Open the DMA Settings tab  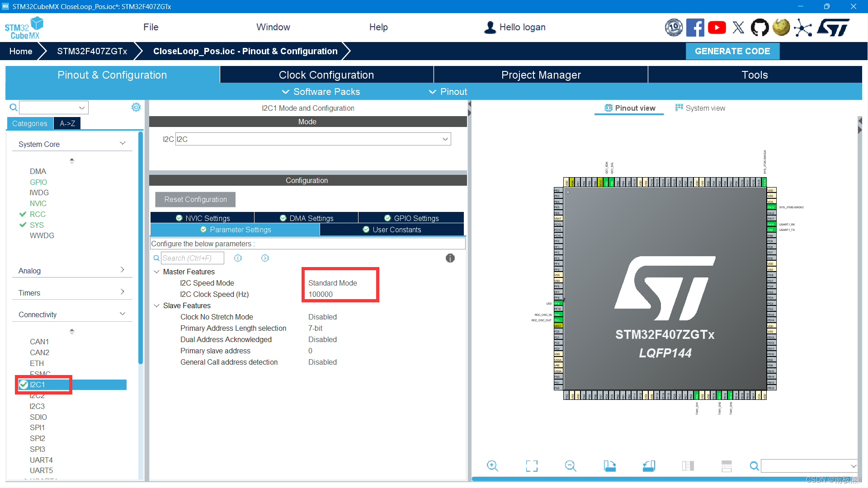306,218
